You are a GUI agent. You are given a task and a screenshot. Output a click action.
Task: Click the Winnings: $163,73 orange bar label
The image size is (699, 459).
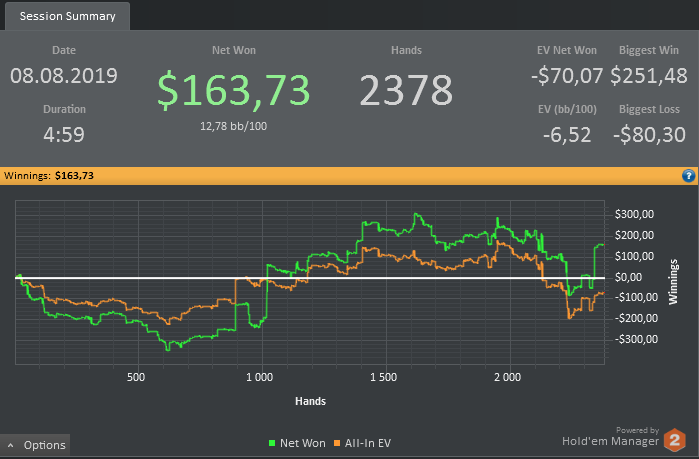pyautogui.click(x=49, y=176)
